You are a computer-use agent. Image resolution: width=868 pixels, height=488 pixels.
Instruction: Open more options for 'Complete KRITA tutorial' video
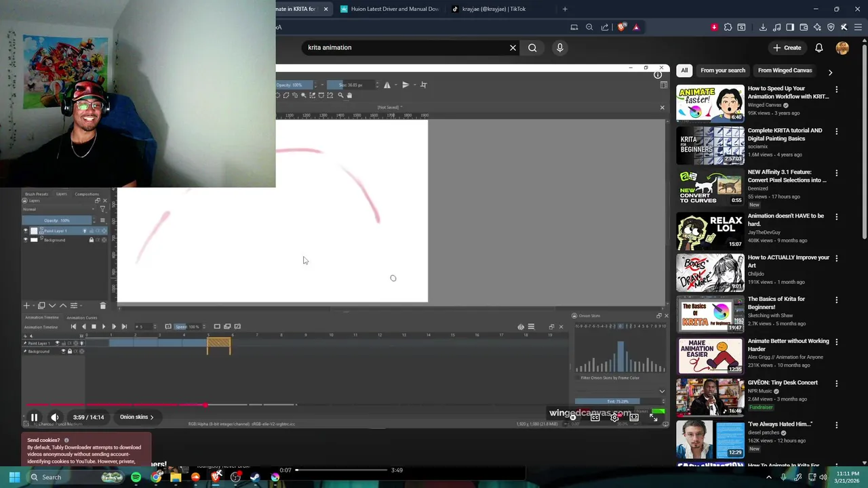[836, 131]
